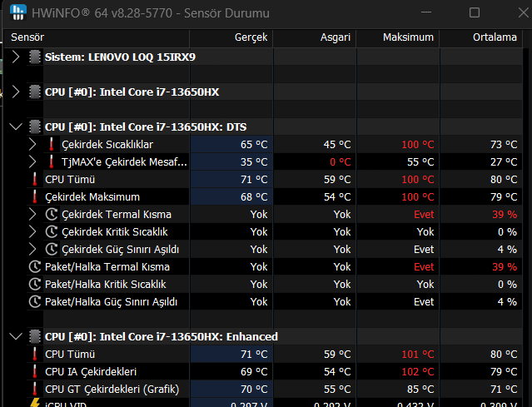Click the 73 °C average of Çekirdek Sıcaklıklar
This screenshot has height=407, width=532.
pos(504,145)
